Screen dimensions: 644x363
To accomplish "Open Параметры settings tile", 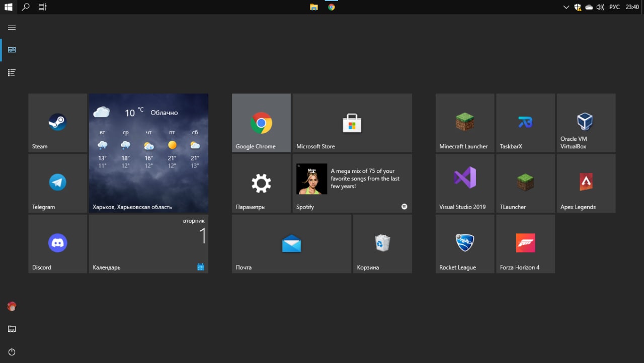I will pyautogui.click(x=261, y=183).
